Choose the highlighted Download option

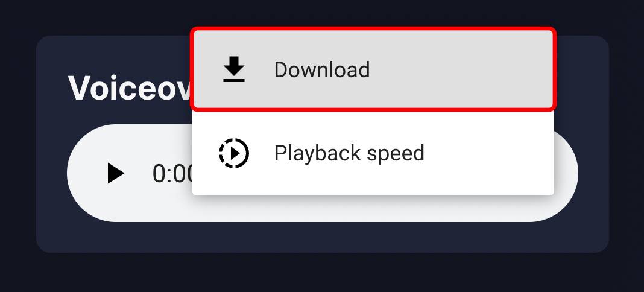pyautogui.click(x=373, y=69)
